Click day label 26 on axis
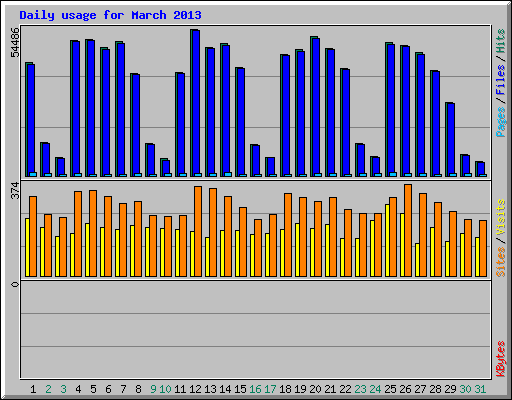This screenshot has height=400, width=512. (x=405, y=389)
